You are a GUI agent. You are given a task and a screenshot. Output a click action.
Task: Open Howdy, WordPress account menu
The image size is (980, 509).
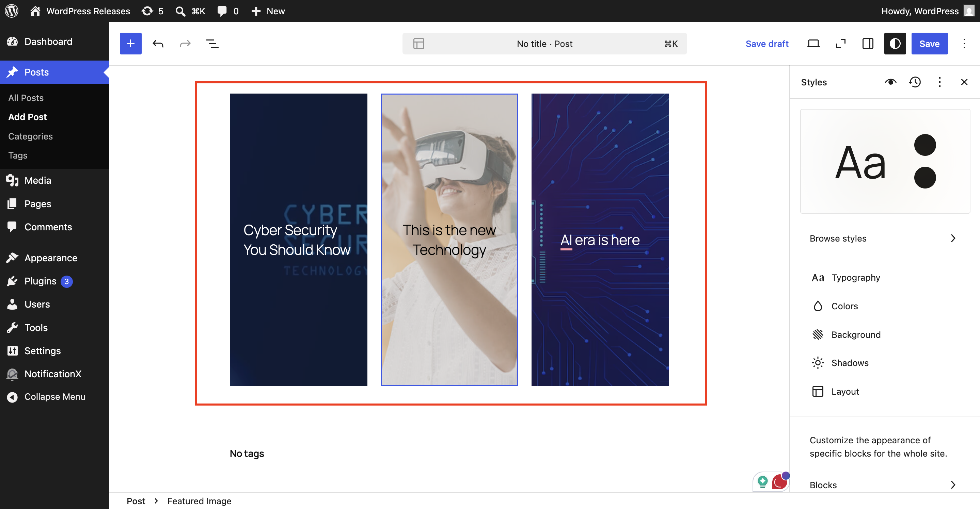tap(927, 11)
